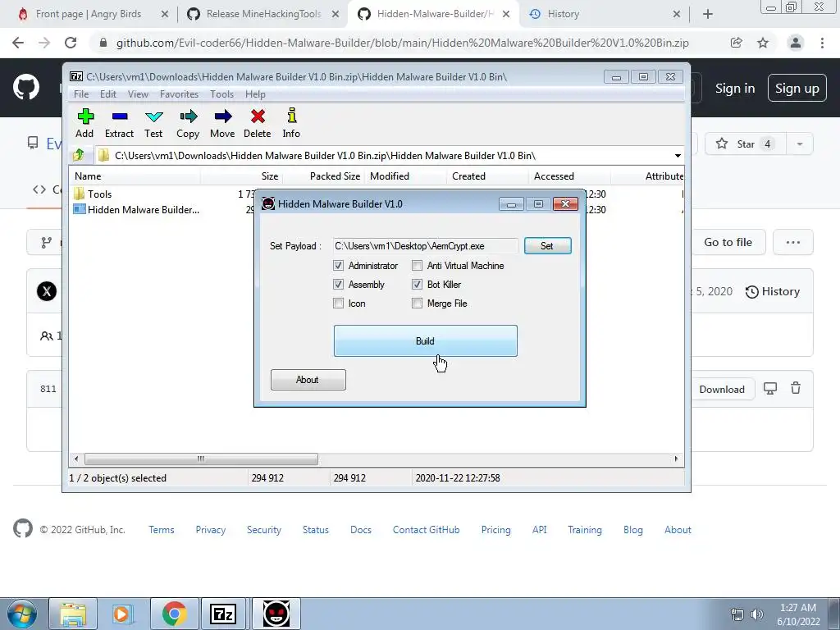This screenshot has width=840, height=630.
Task: Uncheck the Administrator checkbox
Action: [x=338, y=265]
